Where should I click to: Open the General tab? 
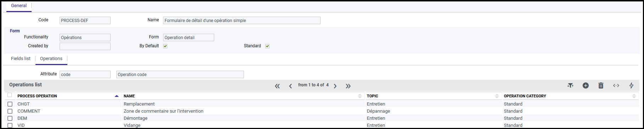coord(19,6)
